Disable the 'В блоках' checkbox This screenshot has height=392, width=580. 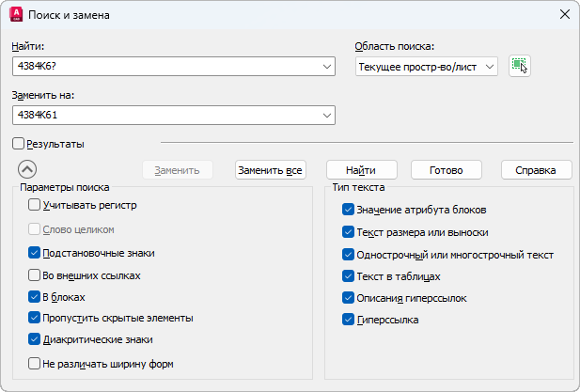pyautogui.click(x=35, y=297)
